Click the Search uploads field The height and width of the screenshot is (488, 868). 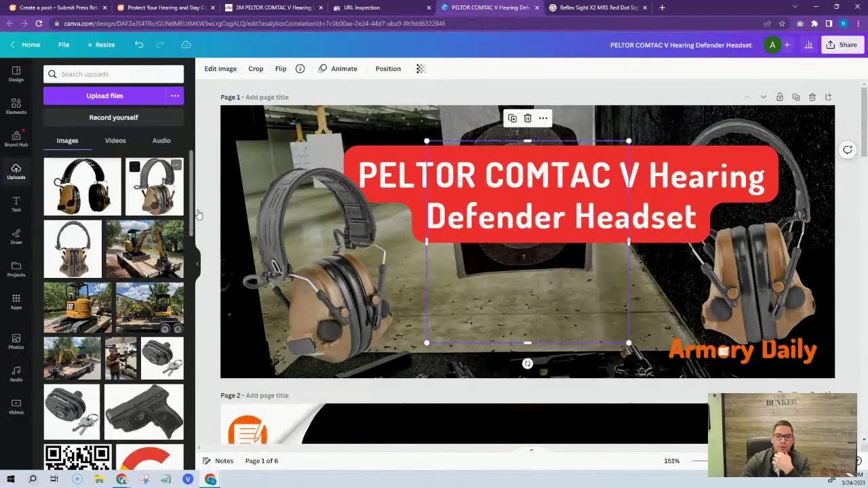[x=113, y=74]
